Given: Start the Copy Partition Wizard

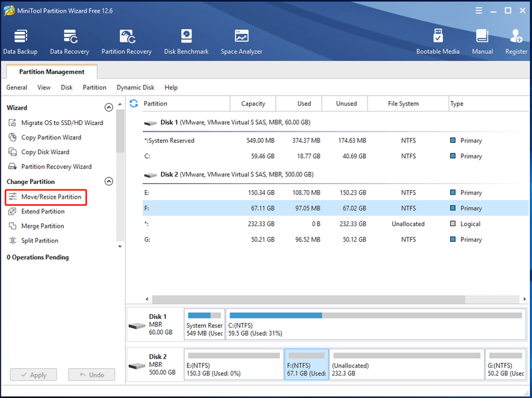Looking at the screenshot, I should (45, 138).
